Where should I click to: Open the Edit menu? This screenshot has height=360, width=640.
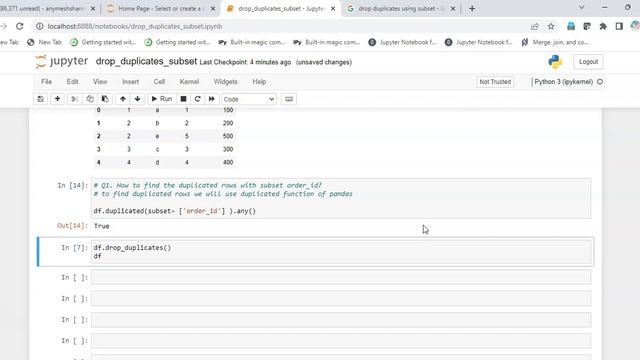[72, 82]
